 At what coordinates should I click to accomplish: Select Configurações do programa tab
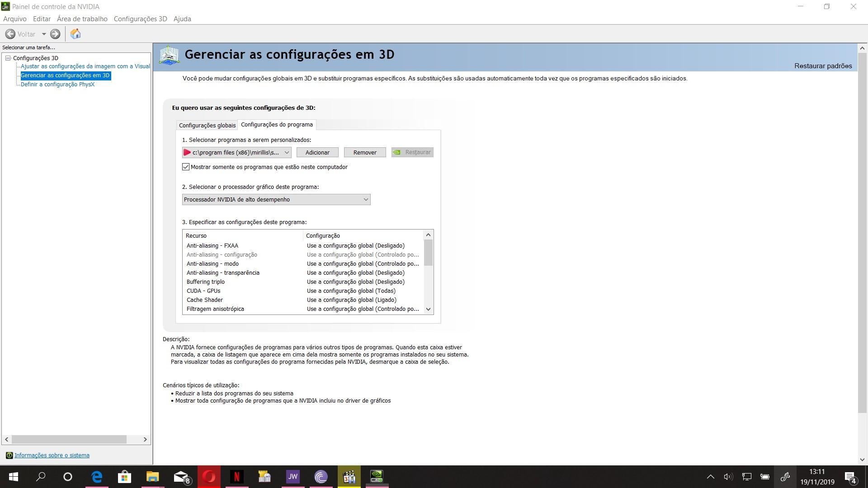(x=277, y=124)
